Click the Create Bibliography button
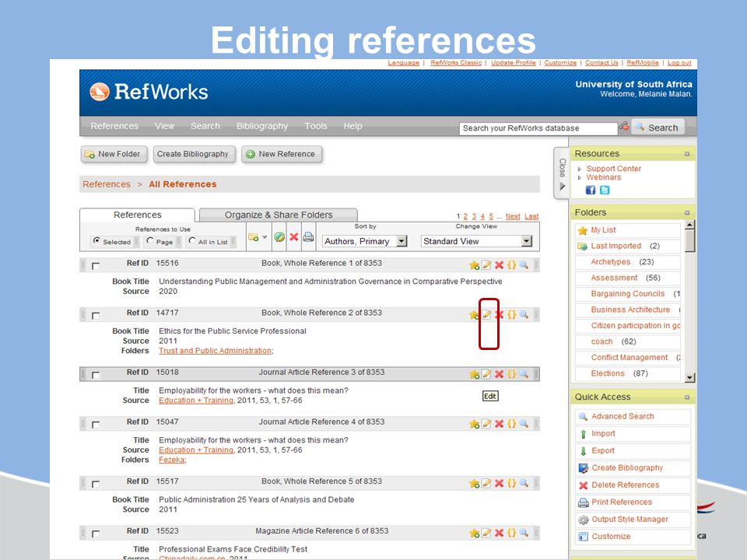The height and width of the screenshot is (560, 747). click(x=194, y=154)
